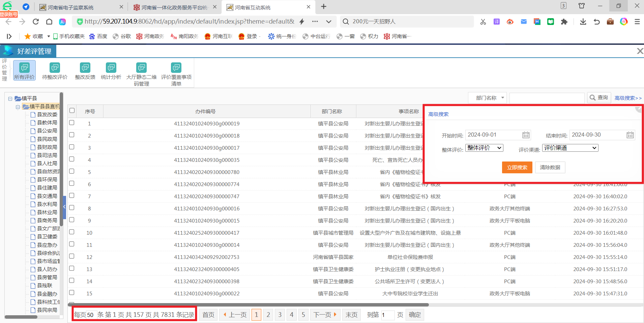Open the 河南政务 bookmark
The width and height of the screenshot is (644, 323).
click(x=150, y=36)
